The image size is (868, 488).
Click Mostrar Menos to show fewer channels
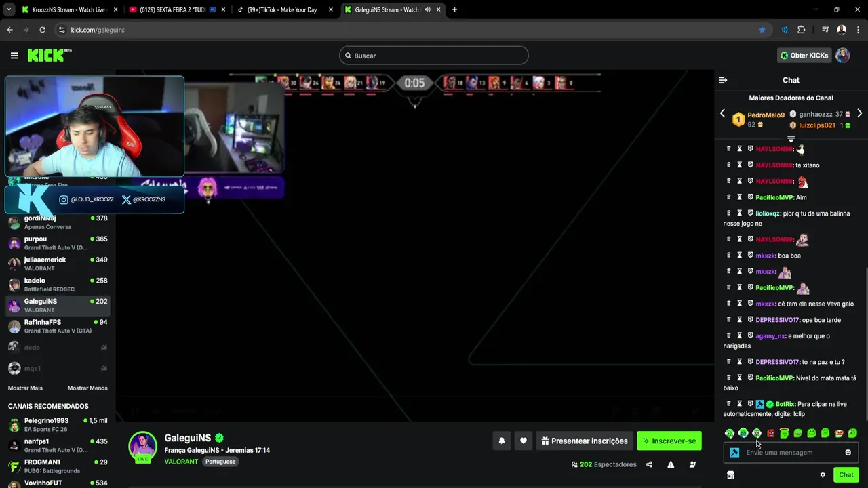coord(87,388)
